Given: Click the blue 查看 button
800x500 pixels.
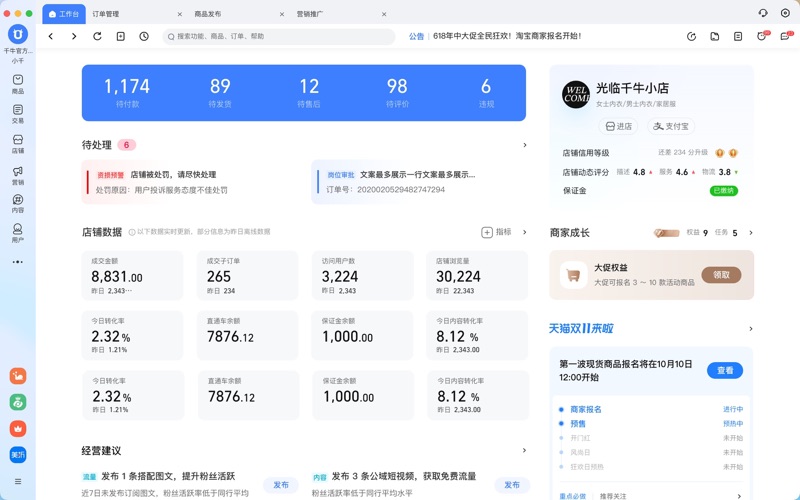Looking at the screenshot, I should 725,370.
